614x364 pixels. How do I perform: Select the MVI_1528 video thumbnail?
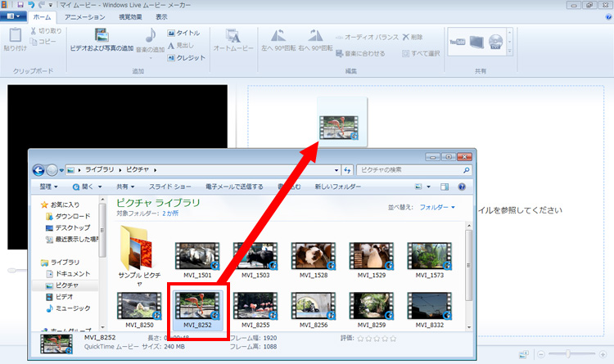[x=314, y=256]
